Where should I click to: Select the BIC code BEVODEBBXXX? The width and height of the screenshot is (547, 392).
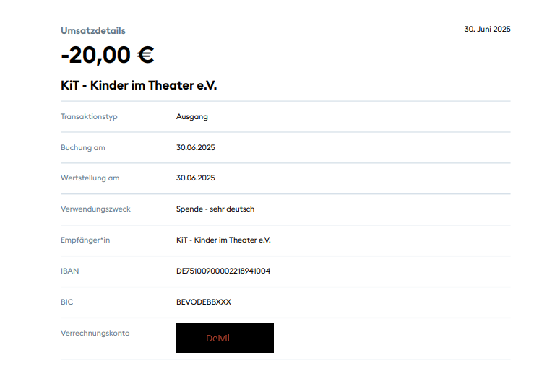coord(204,302)
